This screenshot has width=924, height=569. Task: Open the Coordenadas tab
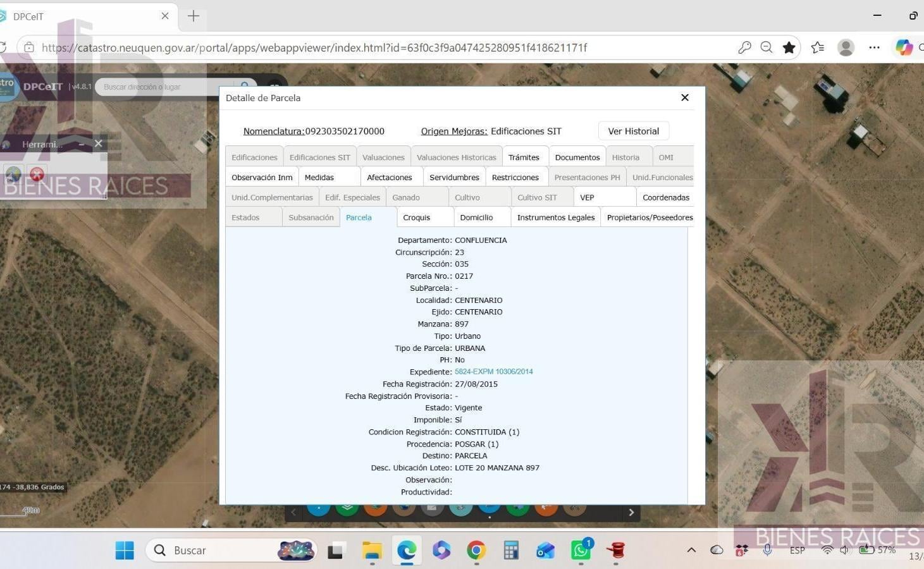pyautogui.click(x=666, y=197)
